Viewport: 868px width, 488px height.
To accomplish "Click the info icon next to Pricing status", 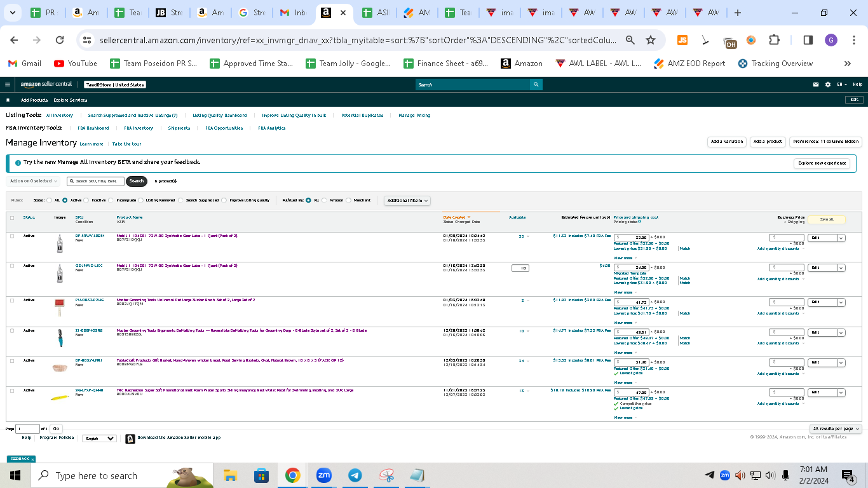I will [x=639, y=222].
